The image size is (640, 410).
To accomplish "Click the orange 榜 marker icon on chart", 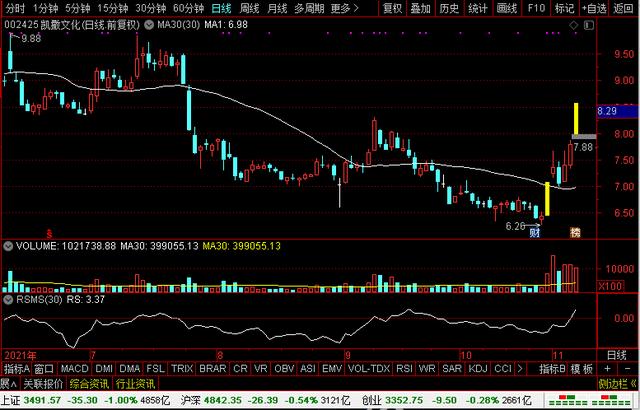I will [575, 232].
